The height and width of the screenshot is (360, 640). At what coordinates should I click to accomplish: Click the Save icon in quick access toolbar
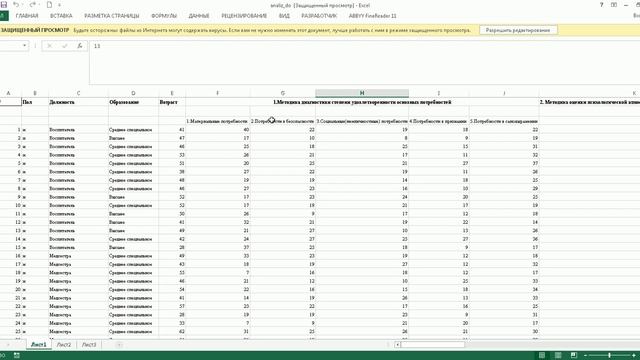[4, 4]
